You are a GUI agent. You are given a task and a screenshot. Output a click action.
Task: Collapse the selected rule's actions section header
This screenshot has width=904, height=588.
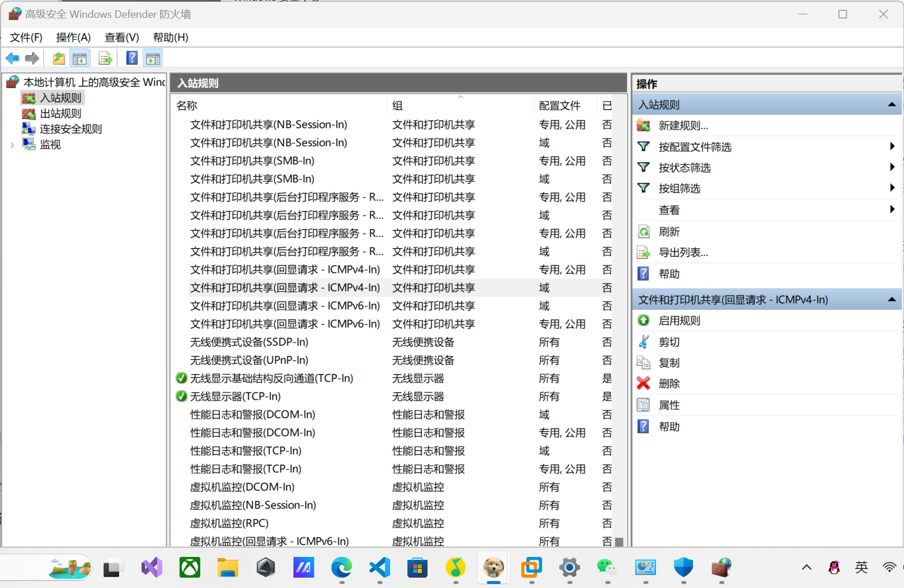click(x=891, y=299)
